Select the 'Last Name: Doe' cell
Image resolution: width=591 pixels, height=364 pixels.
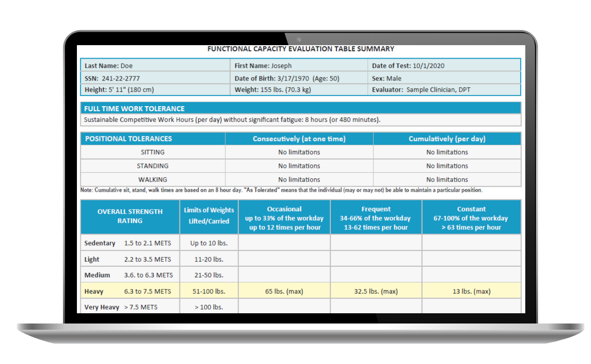point(156,66)
